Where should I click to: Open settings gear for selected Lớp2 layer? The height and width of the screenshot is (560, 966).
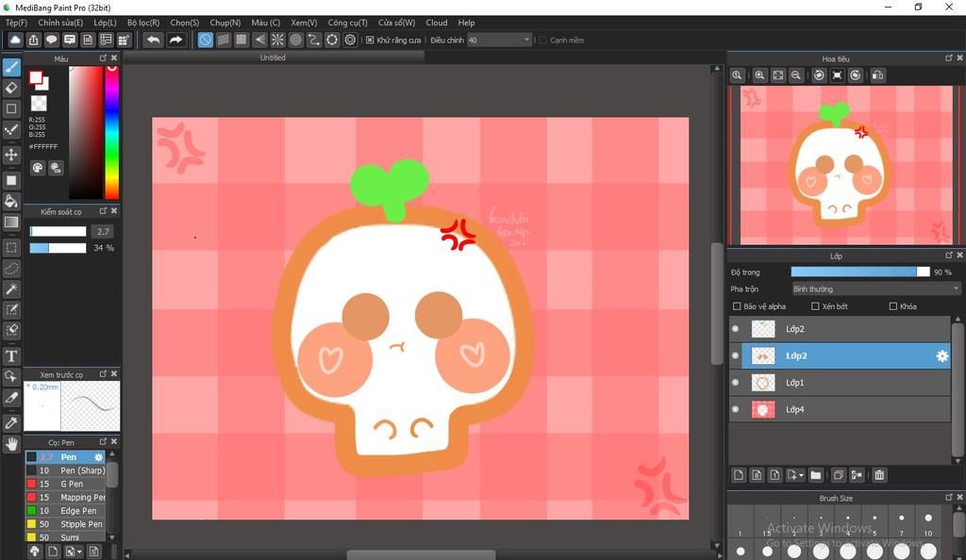[x=941, y=355]
